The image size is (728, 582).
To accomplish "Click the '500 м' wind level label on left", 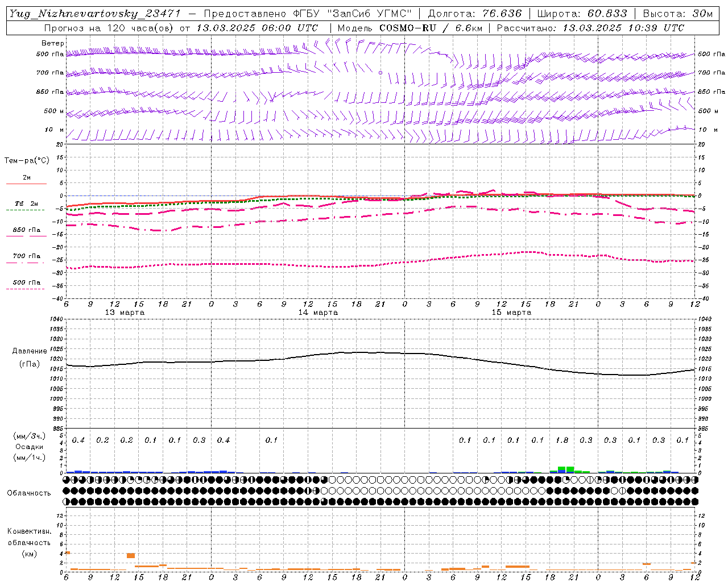I will [54, 111].
